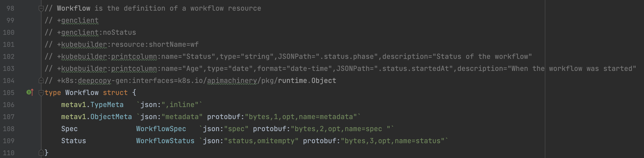Click the underlined printcolumn word on line 103
Image resolution: width=644 pixels, height=158 pixels.
click(134, 69)
